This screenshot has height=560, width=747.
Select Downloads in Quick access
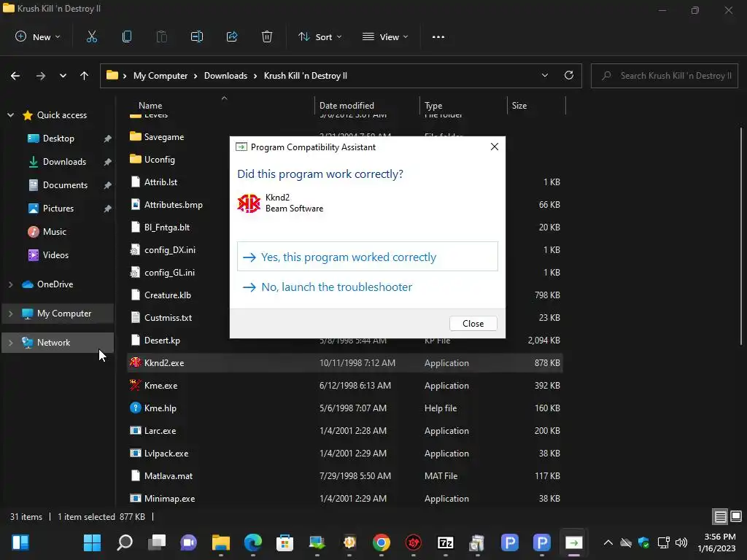pos(64,162)
